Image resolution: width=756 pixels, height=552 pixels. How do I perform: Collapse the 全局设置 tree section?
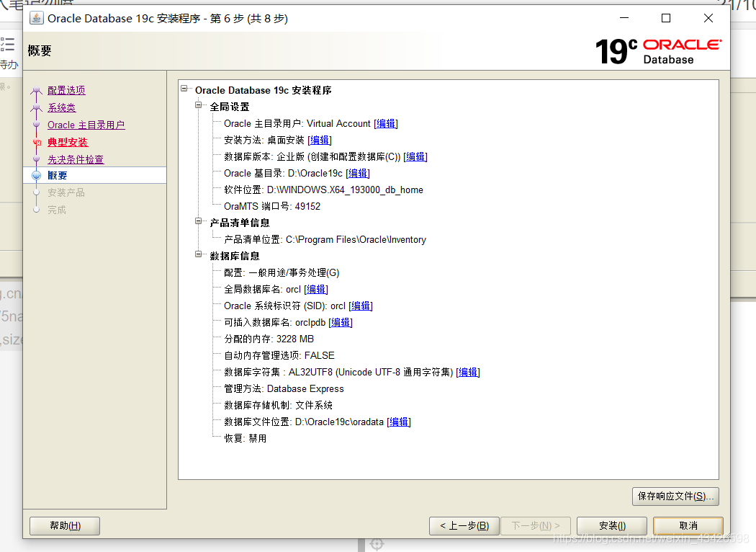tap(198, 104)
